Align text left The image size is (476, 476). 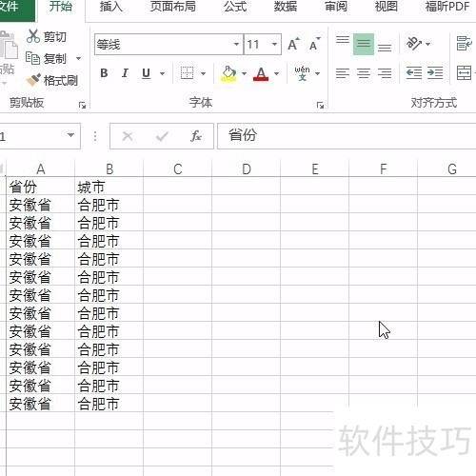tap(343, 73)
